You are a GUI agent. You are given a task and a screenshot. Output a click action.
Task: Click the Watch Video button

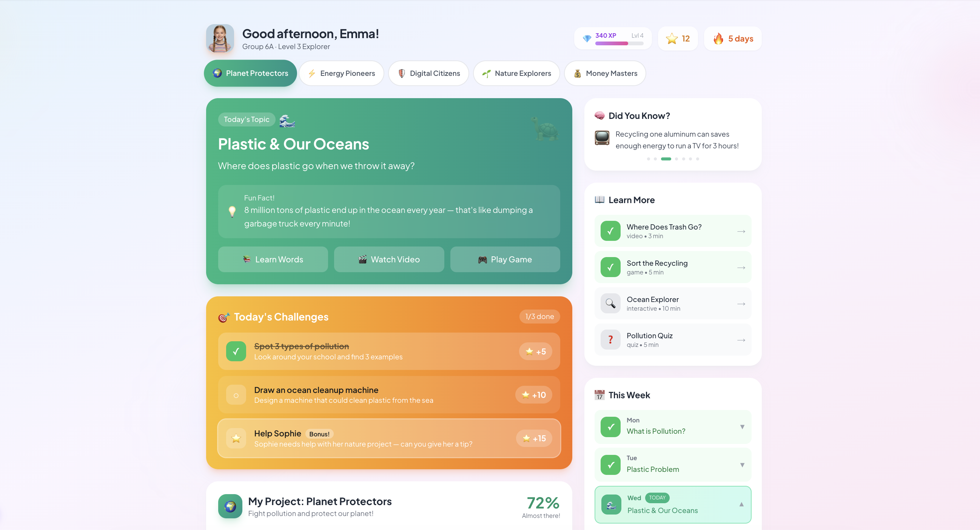tap(389, 259)
